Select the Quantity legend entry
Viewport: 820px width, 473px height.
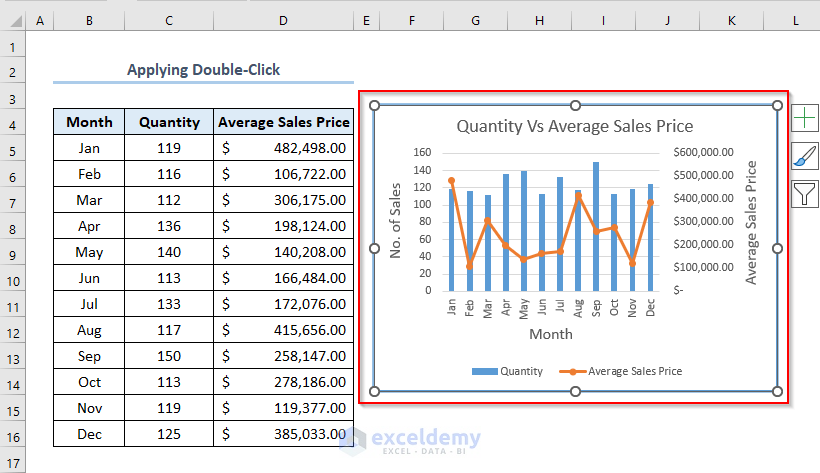click(x=507, y=371)
